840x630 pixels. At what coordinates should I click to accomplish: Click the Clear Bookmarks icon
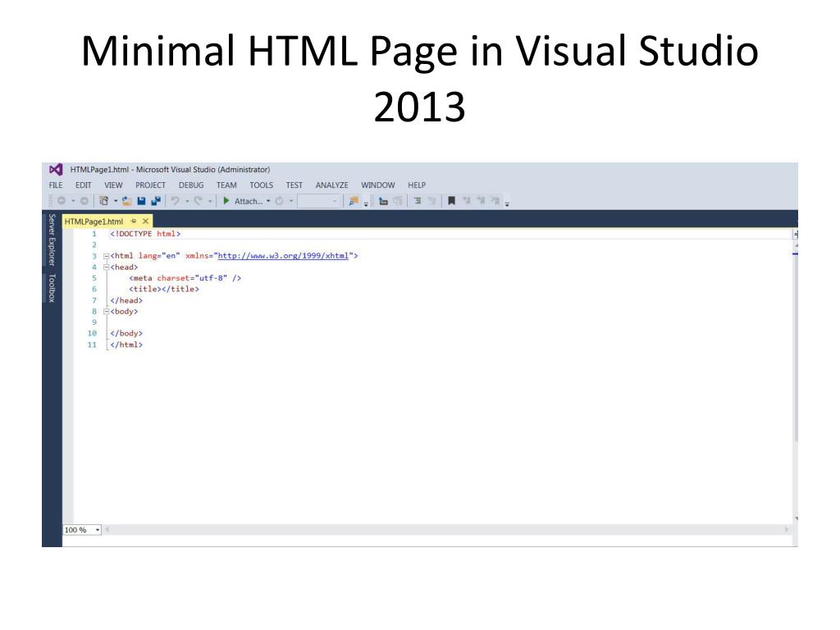pyautogui.click(x=495, y=201)
